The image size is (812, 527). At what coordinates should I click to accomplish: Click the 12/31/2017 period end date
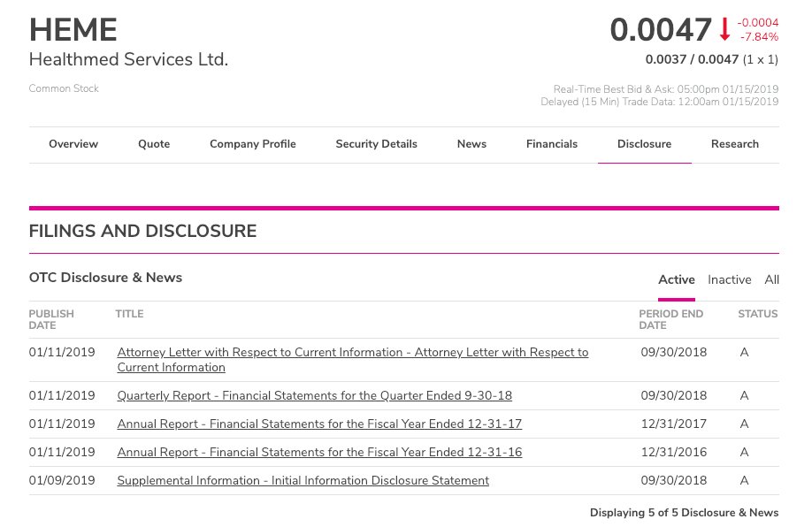[674, 424]
